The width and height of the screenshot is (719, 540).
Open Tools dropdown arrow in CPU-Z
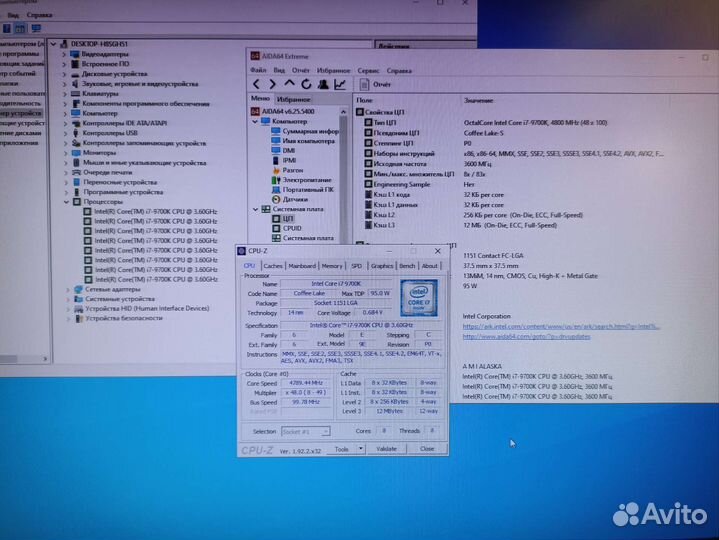361,449
